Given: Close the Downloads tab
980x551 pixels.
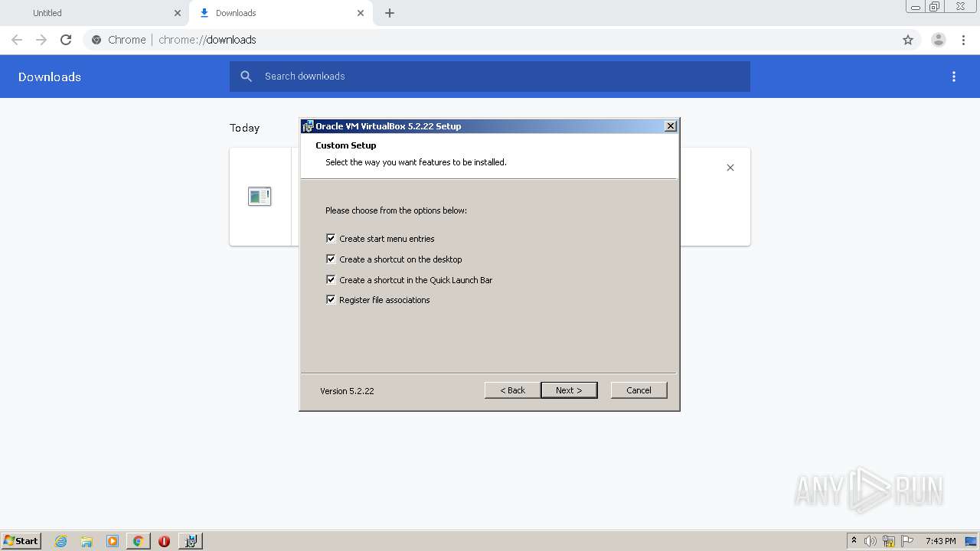Looking at the screenshot, I should coord(361,13).
